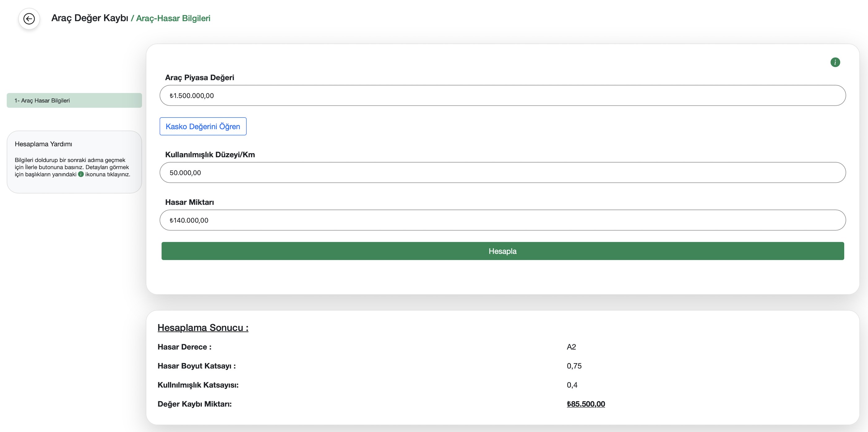Click the Araç Piyasa Değeri label

click(200, 78)
